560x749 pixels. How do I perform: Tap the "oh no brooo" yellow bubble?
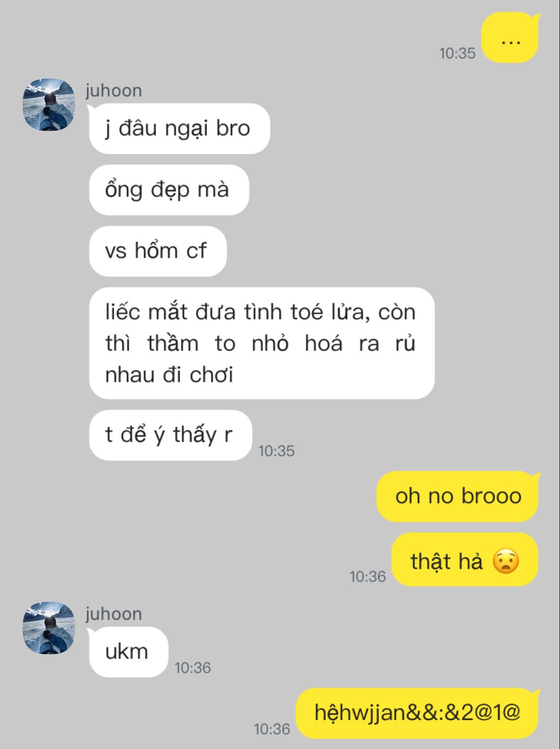click(x=458, y=496)
